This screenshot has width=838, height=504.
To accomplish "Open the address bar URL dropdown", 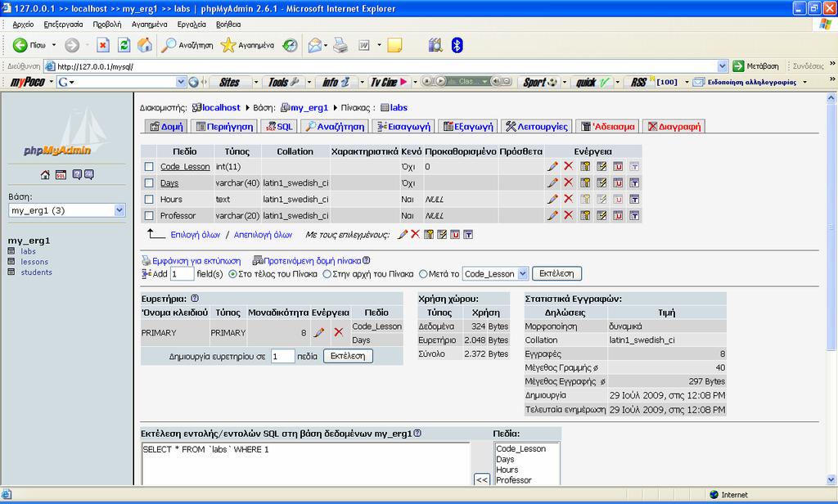I will (722, 66).
